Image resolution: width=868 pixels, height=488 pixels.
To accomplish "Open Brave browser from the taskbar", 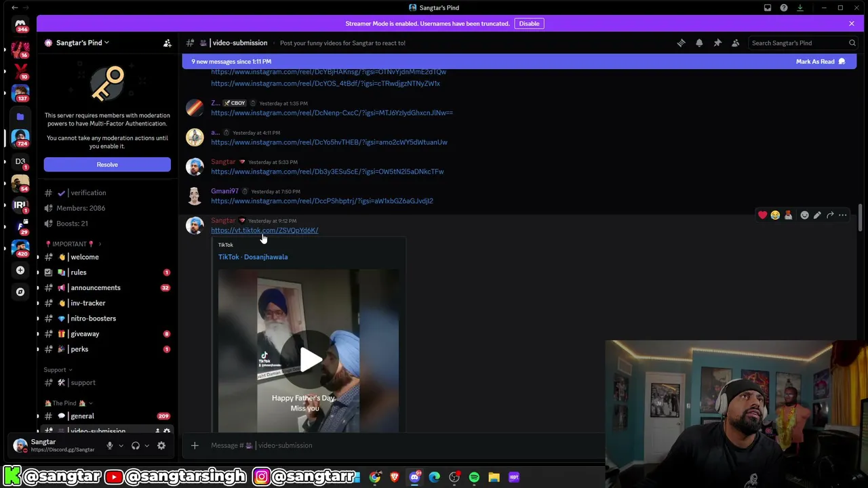I will tap(395, 477).
